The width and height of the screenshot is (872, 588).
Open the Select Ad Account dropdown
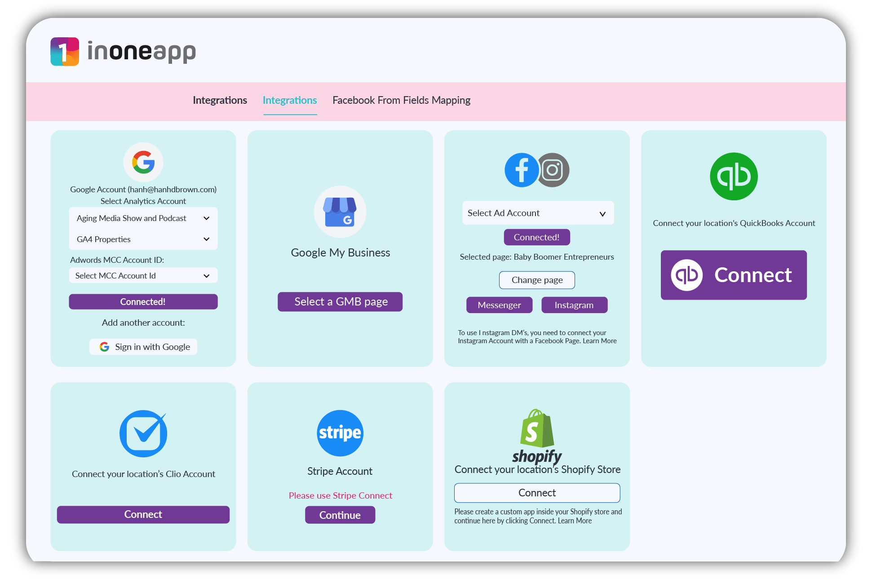pyautogui.click(x=538, y=213)
